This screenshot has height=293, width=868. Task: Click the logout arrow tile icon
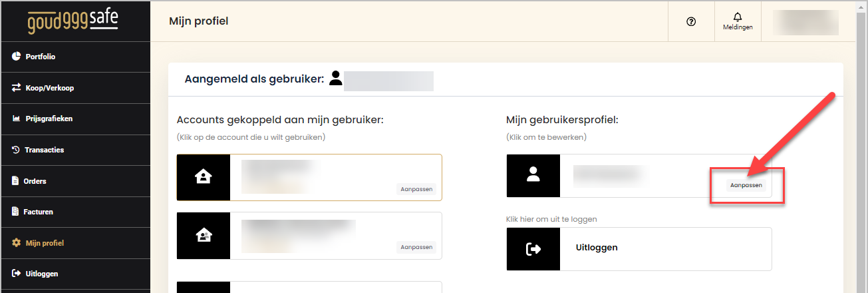(533, 248)
